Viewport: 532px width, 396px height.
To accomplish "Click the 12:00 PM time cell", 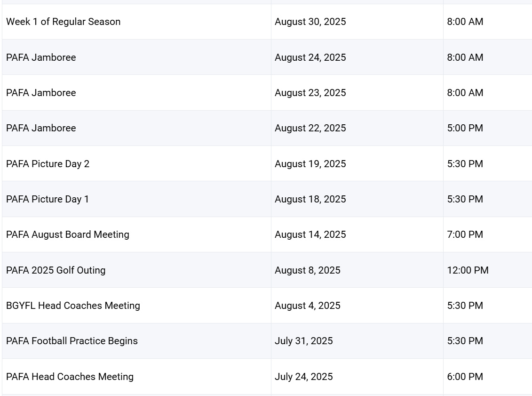I will [468, 270].
